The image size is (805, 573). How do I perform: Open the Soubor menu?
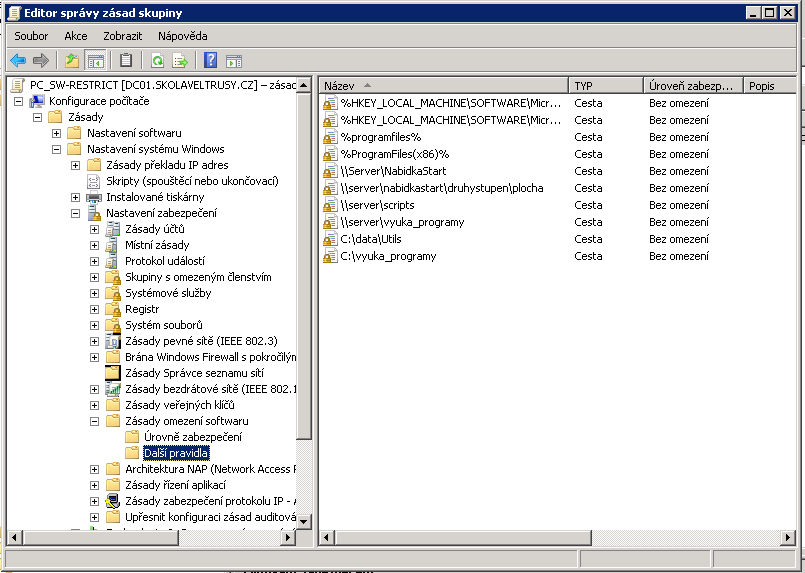[31, 36]
